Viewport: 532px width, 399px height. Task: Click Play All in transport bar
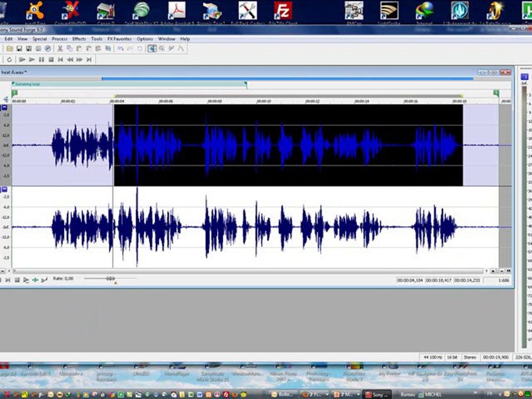(22, 60)
